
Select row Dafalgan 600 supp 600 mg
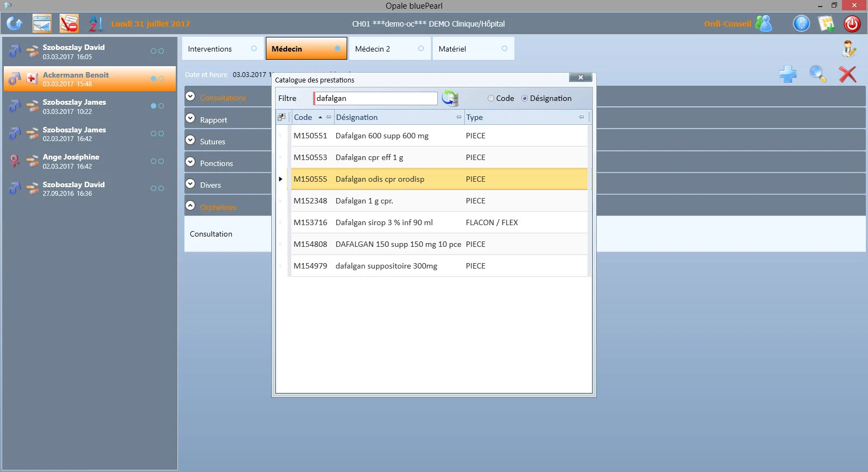click(439, 136)
